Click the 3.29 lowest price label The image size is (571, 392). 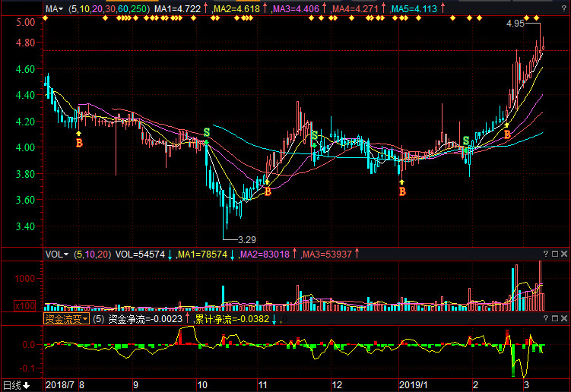[248, 239]
